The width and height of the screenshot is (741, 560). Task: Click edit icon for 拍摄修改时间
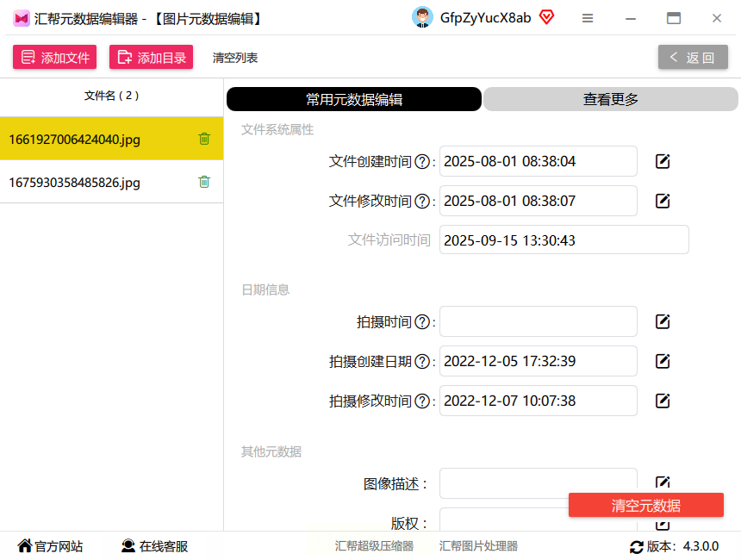pos(663,401)
